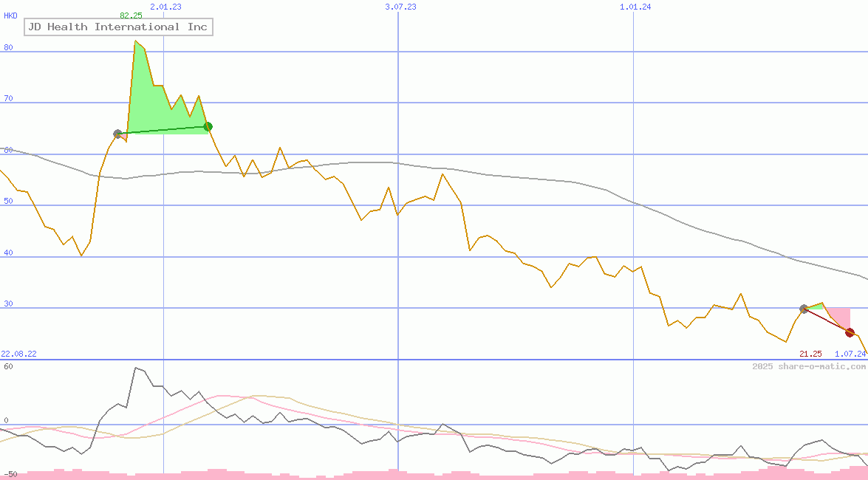Click the 70 price axis label
868x480 pixels.
coord(8,98)
